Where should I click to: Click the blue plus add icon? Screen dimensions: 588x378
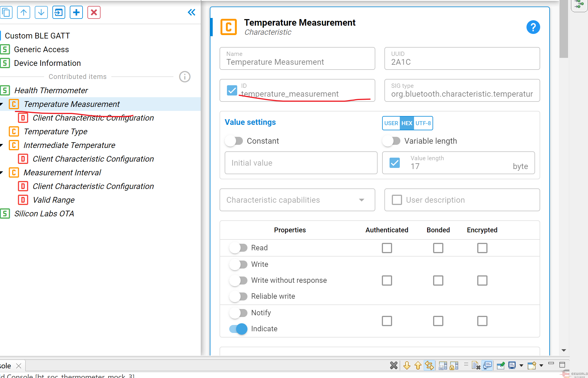click(76, 13)
